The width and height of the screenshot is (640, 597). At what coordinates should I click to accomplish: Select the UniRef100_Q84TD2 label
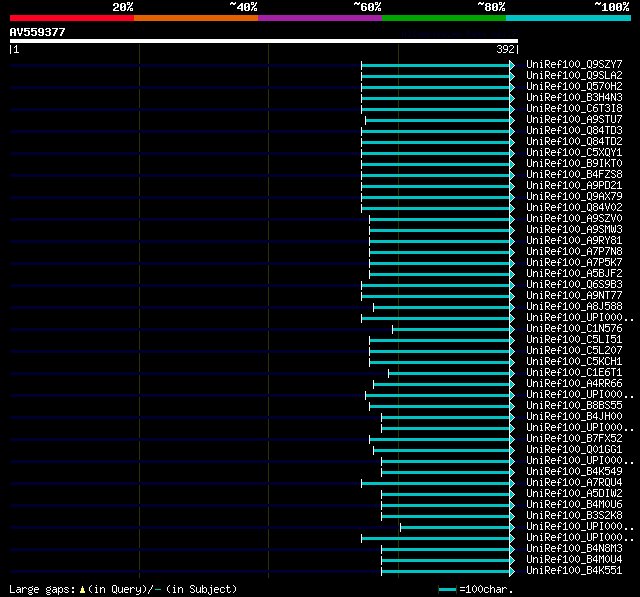(574, 142)
